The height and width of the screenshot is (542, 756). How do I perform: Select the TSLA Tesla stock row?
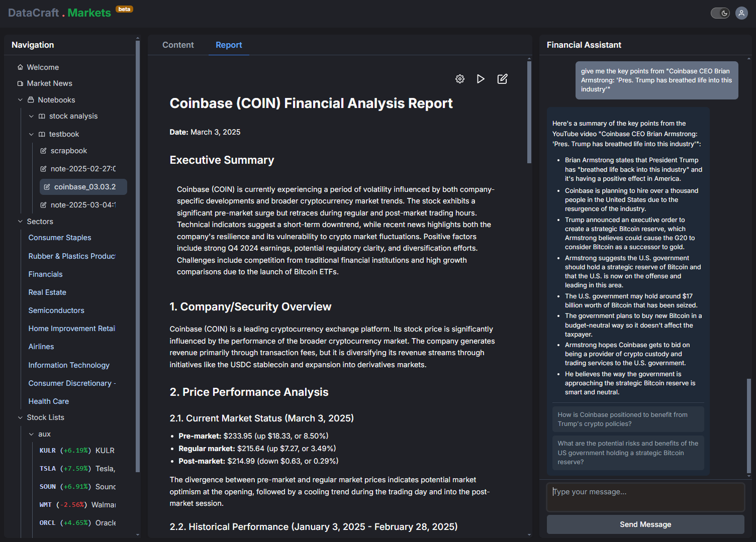pos(77,469)
